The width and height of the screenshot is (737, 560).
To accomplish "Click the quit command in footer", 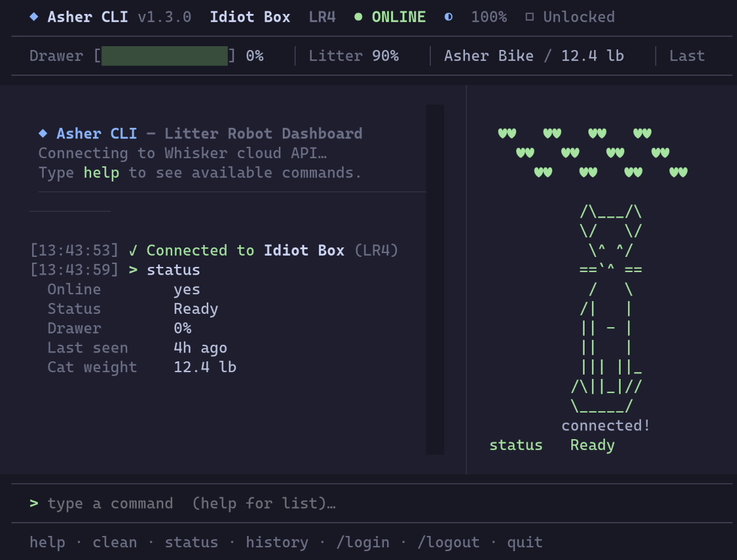I will (x=524, y=542).
